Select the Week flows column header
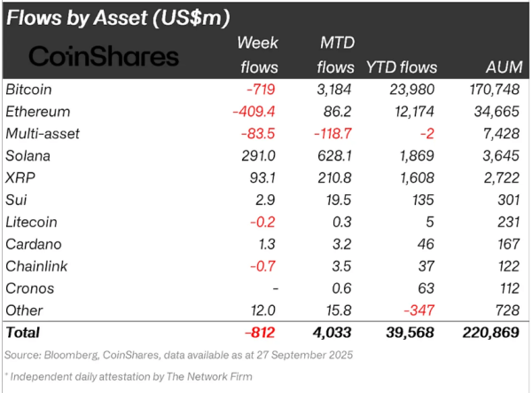 (x=259, y=54)
